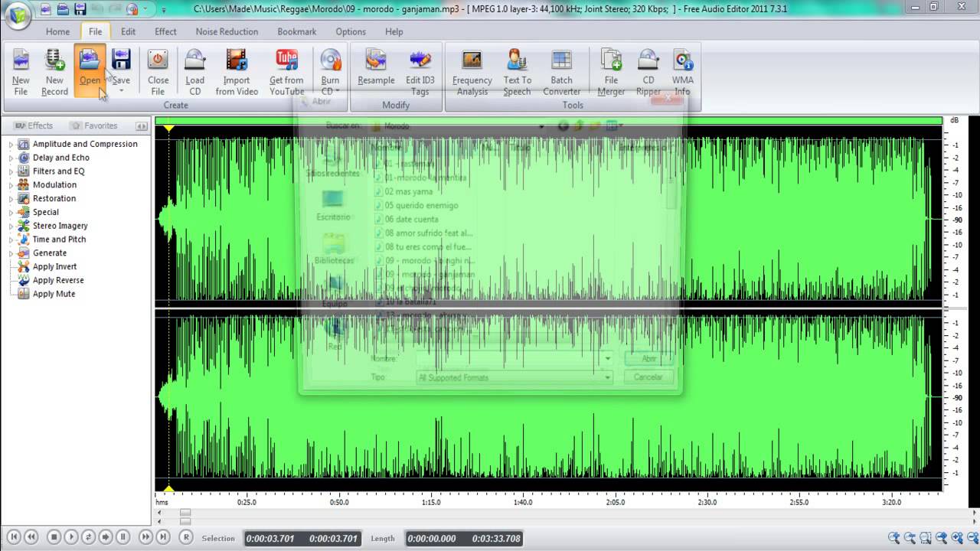980x551 pixels.
Task: Open the Home ribbon tab
Action: click(57, 31)
